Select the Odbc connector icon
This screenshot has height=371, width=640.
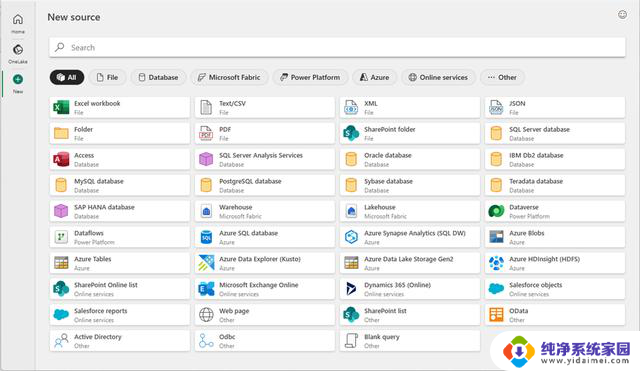click(x=206, y=341)
